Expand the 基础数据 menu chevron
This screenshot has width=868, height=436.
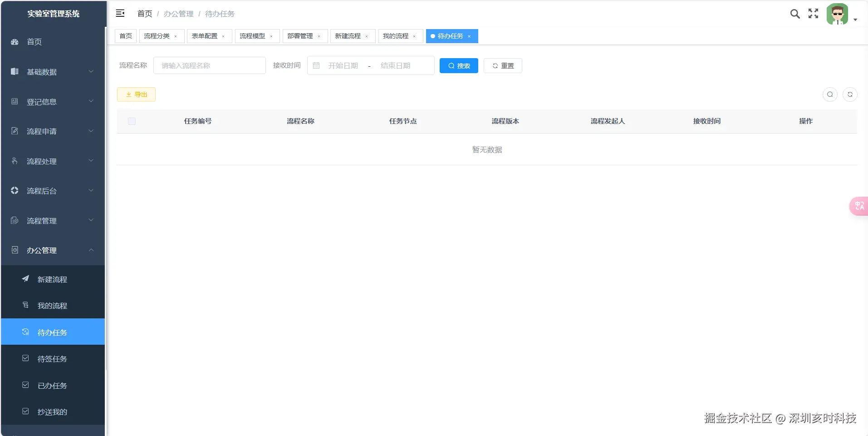click(x=91, y=71)
